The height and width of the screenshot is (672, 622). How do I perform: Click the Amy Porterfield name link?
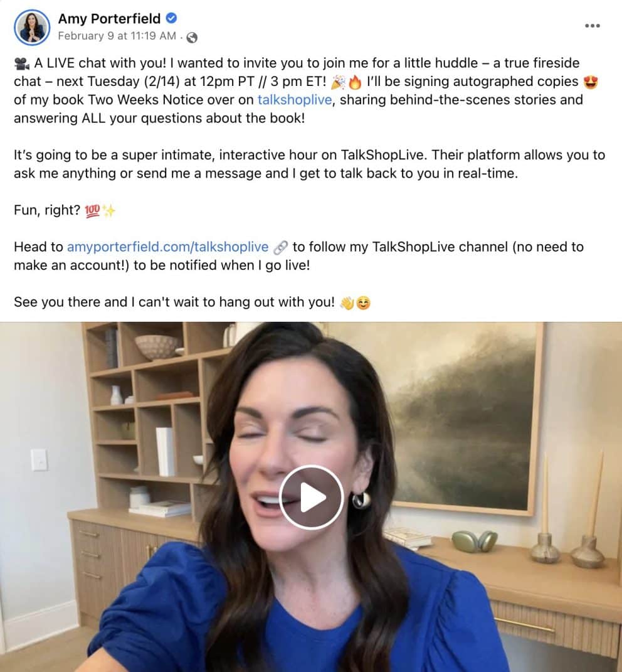tap(109, 19)
